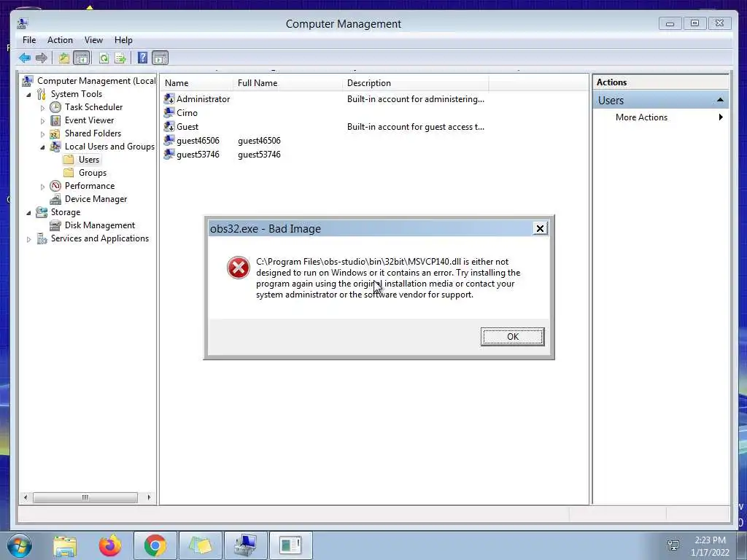Click Guest's built-in account description
747x560 pixels.
[415, 127]
